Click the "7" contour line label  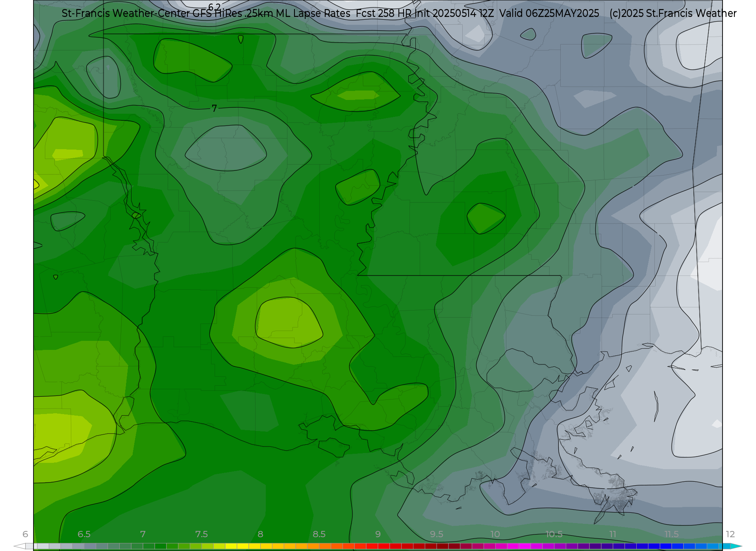214,108
